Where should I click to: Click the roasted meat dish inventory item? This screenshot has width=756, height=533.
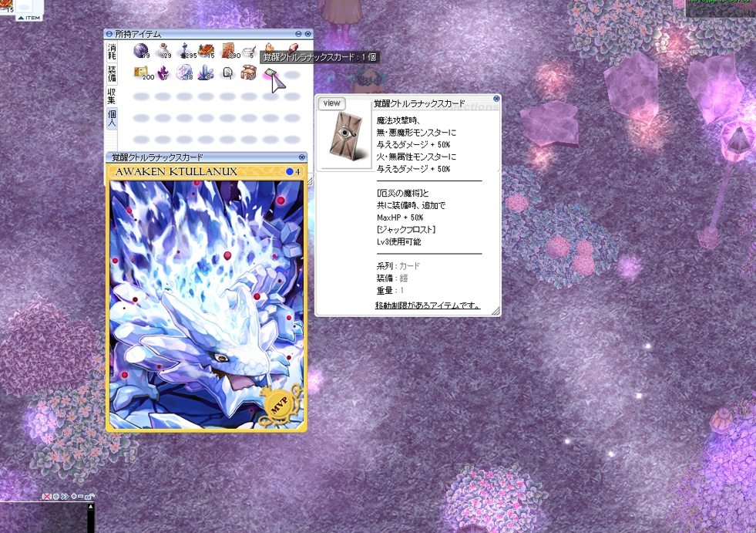coord(206,51)
